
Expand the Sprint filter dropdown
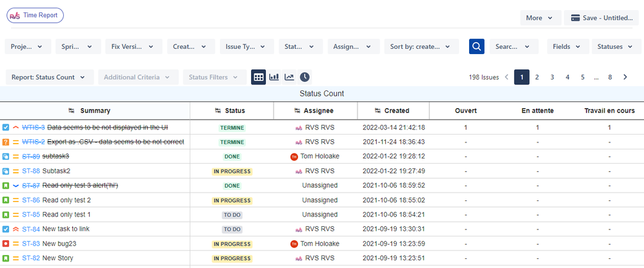click(78, 47)
